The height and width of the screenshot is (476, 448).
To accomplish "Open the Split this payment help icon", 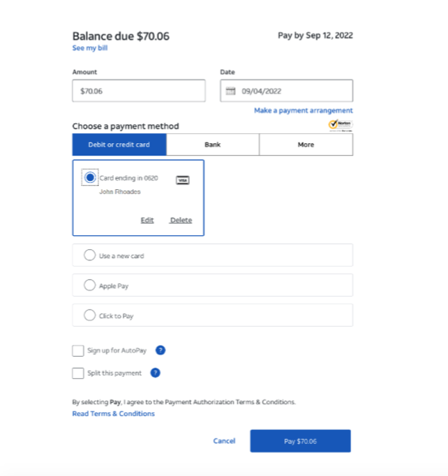I will tap(155, 373).
